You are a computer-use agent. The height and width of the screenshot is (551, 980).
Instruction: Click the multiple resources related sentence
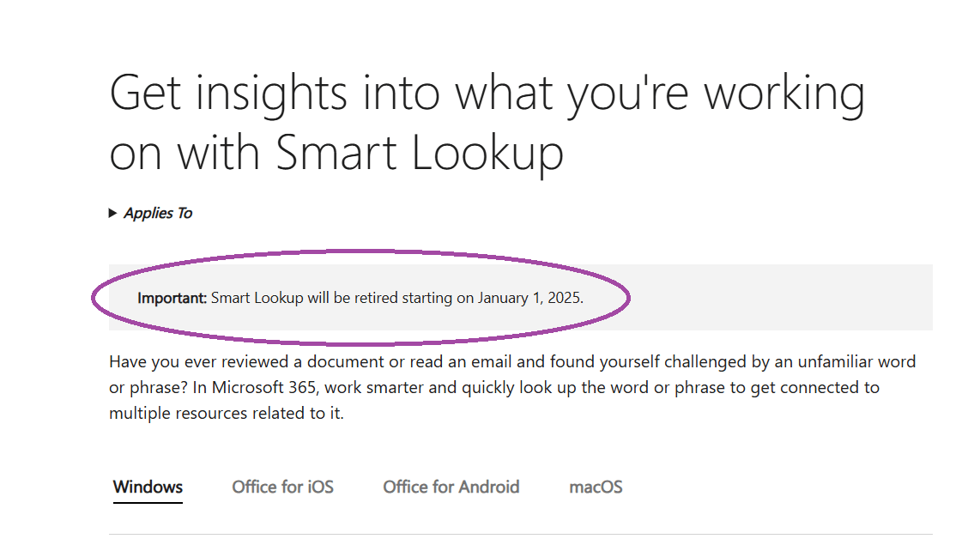(x=226, y=413)
